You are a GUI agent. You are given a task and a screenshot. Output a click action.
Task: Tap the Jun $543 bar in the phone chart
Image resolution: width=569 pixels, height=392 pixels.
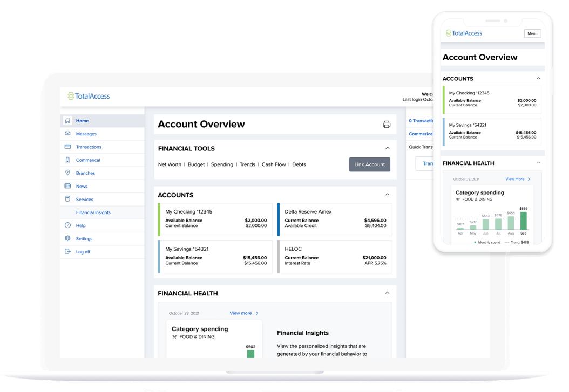point(485,225)
